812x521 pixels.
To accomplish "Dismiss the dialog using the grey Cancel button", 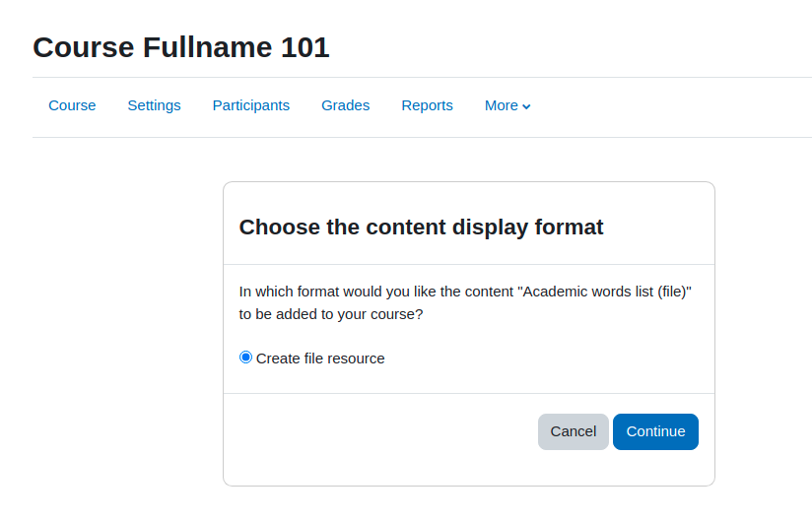I will 574,431.
